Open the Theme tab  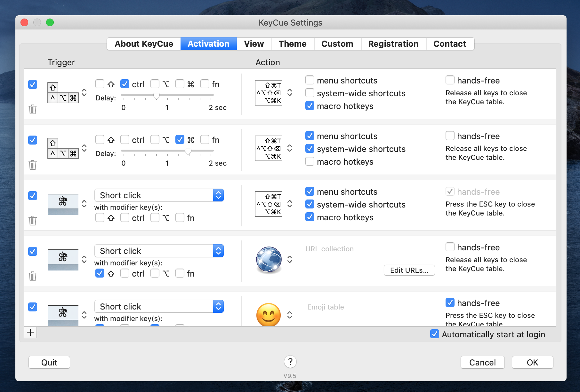293,44
